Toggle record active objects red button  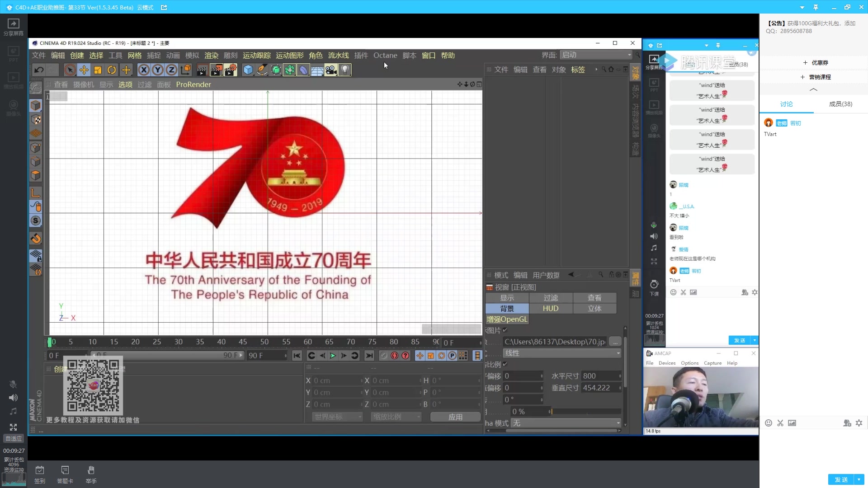394,356
